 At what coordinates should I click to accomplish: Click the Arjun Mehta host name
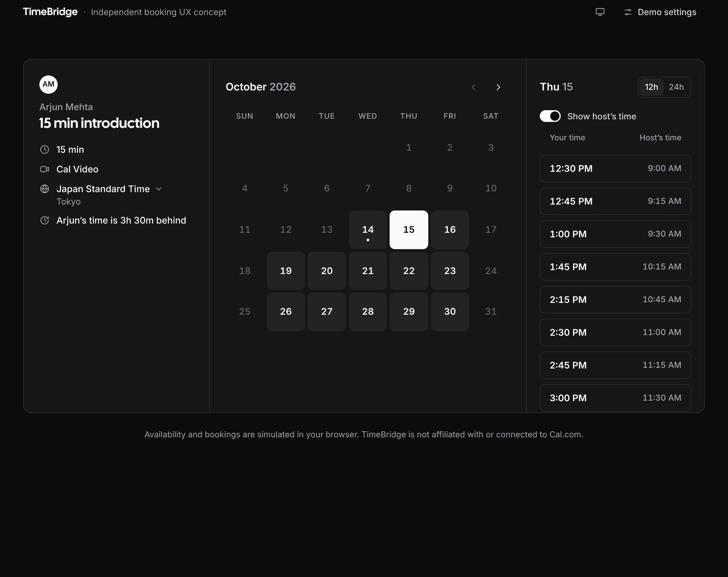(x=66, y=107)
